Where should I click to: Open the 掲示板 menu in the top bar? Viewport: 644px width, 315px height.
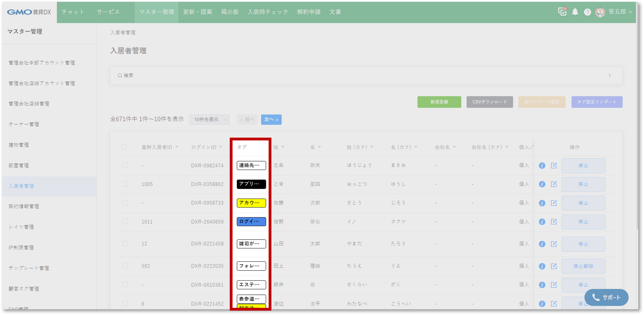(230, 12)
